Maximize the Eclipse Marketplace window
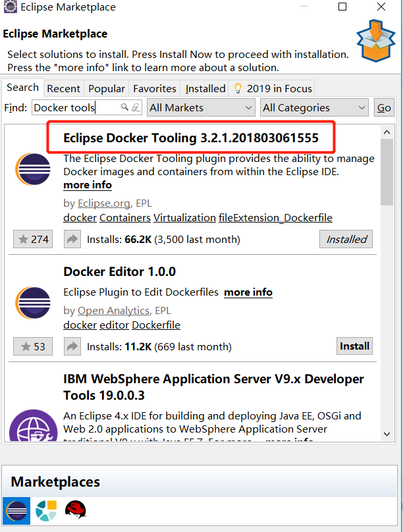Viewport: 403px width, 532px height. point(342,7)
